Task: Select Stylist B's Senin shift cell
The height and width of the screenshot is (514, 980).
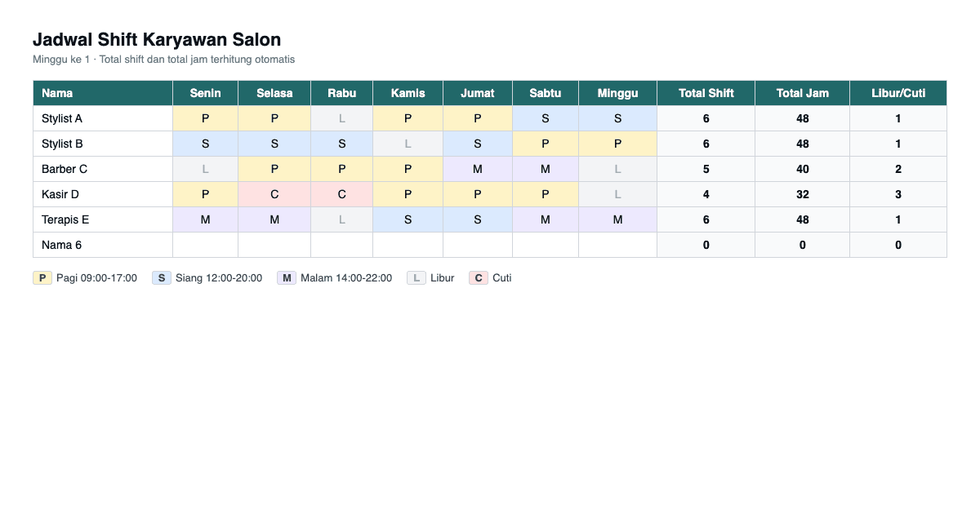Action: (205, 144)
